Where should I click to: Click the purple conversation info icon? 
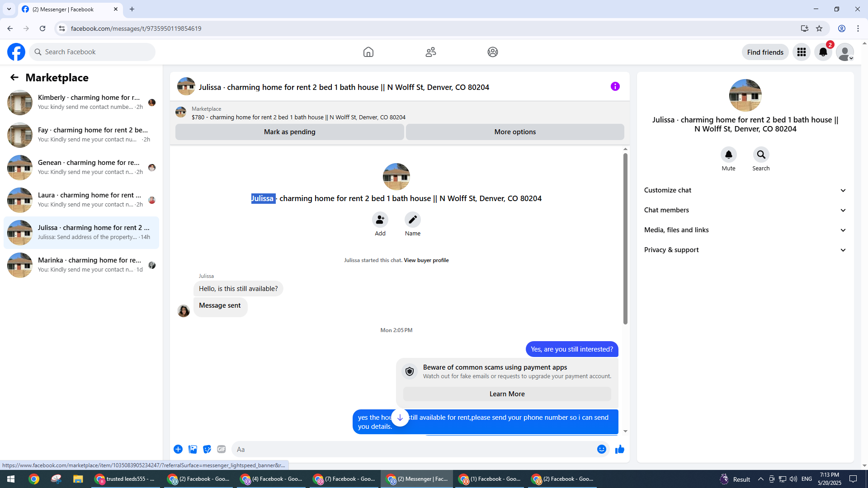pyautogui.click(x=615, y=86)
